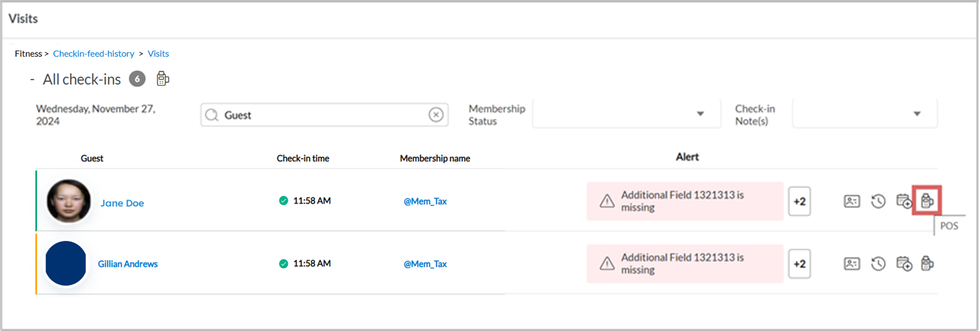Click the Guest column header
This screenshot has width=980, height=331.
pyautogui.click(x=92, y=158)
